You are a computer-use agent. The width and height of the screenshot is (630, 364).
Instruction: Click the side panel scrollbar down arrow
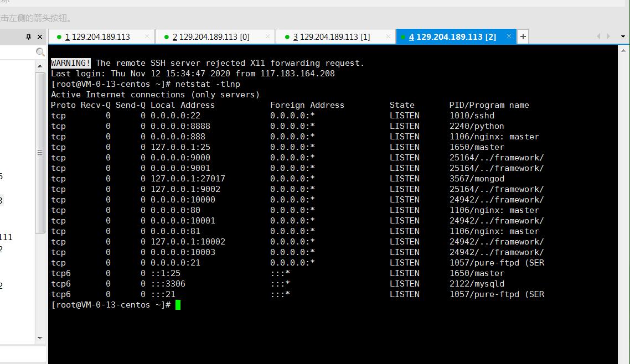(40, 338)
